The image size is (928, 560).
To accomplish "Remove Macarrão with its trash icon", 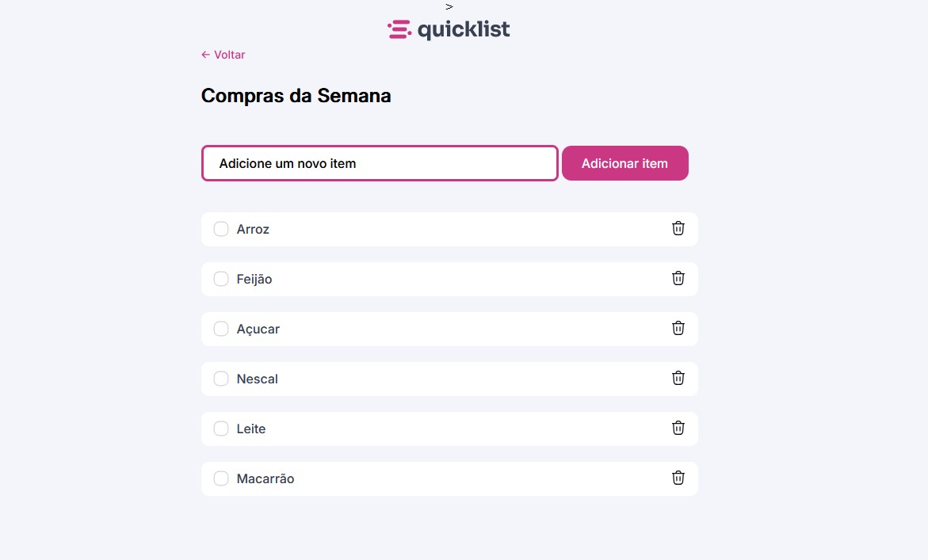I will click(x=678, y=478).
